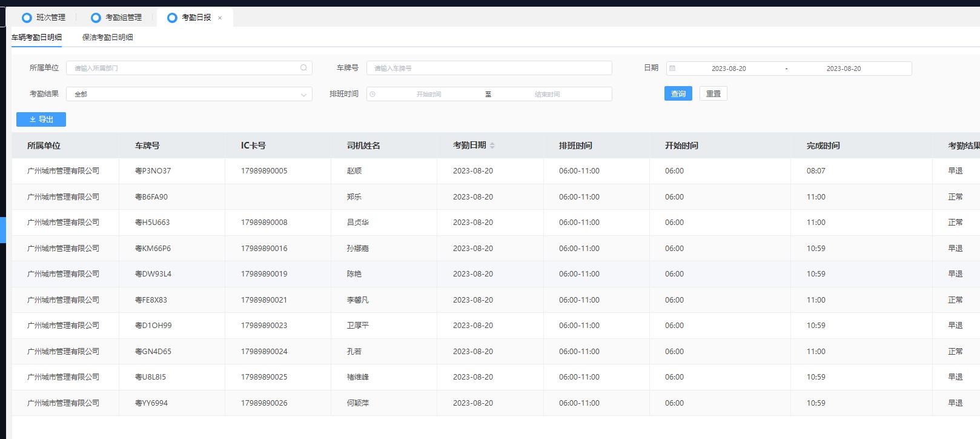The image size is (980, 439).
Task: Export data with 导出 button
Action: pos(41,119)
